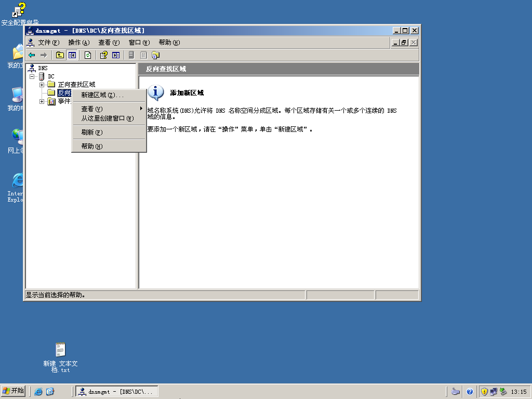
Task: Select the DC server icon in tree
Action: (42, 76)
